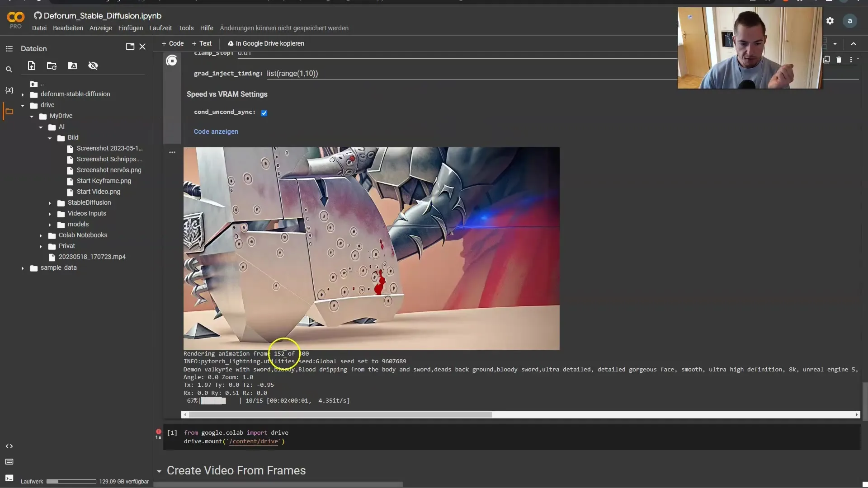Open Files panel in new window
The height and width of the screenshot is (488, 868).
pos(130,47)
